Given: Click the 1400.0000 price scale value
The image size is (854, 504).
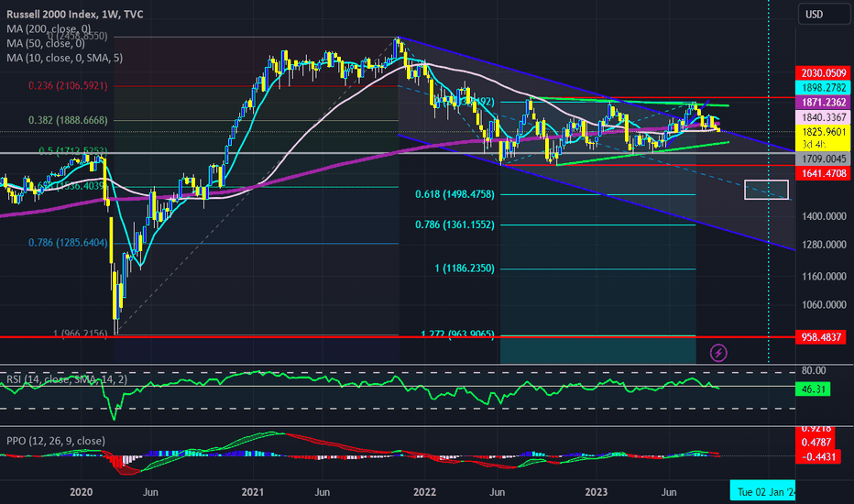Looking at the screenshot, I should (824, 216).
